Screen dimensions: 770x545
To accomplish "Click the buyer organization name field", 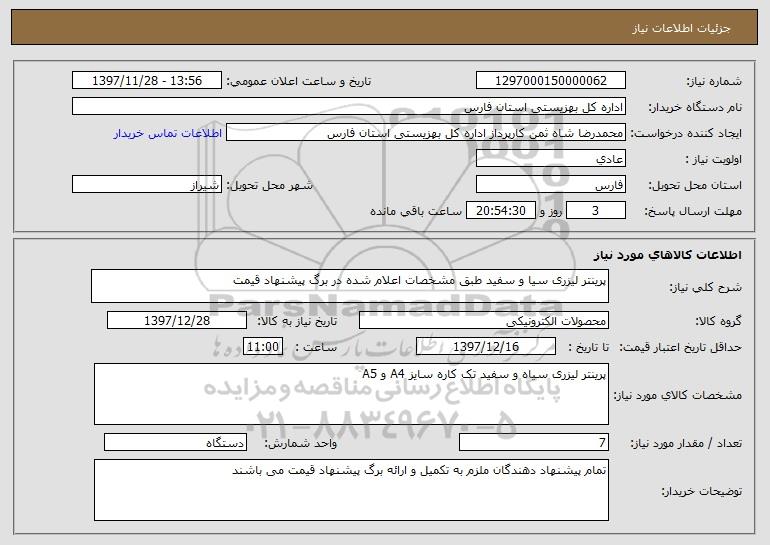I will click(349, 107).
